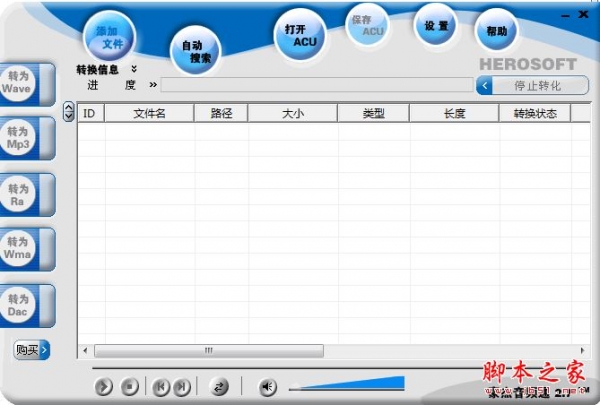Image resolution: width=600 pixels, height=405 pixels.
Task: Click the 进度 double arrow expander
Action: 153,85
